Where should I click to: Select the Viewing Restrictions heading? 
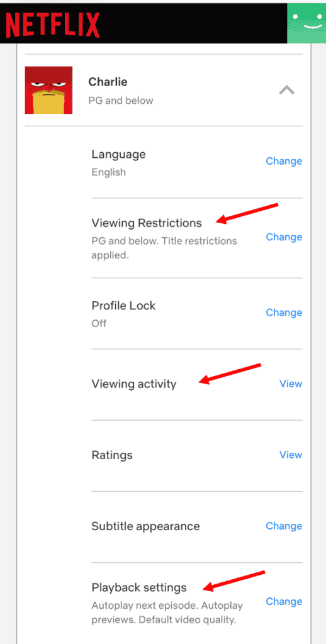147,223
